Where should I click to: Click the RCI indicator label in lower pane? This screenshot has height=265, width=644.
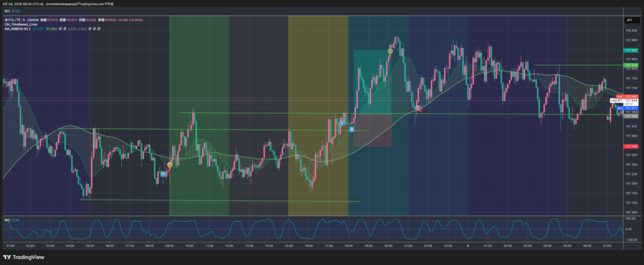point(8,220)
